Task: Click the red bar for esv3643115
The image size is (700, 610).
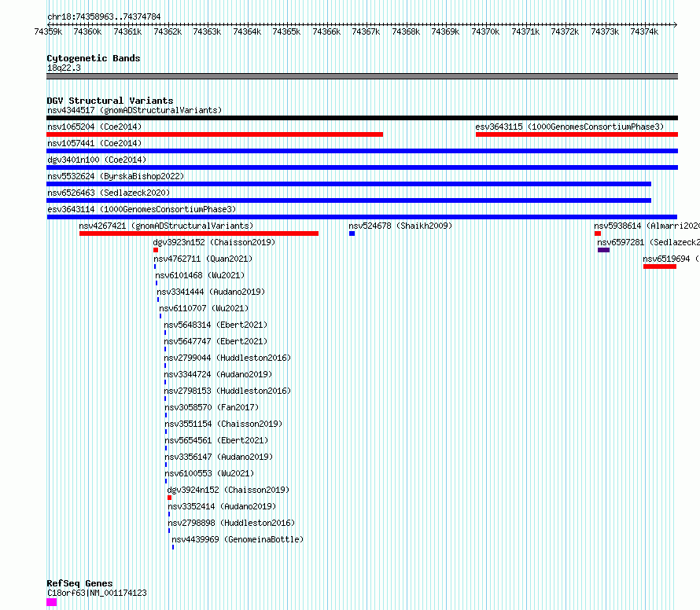Action: tap(577, 134)
